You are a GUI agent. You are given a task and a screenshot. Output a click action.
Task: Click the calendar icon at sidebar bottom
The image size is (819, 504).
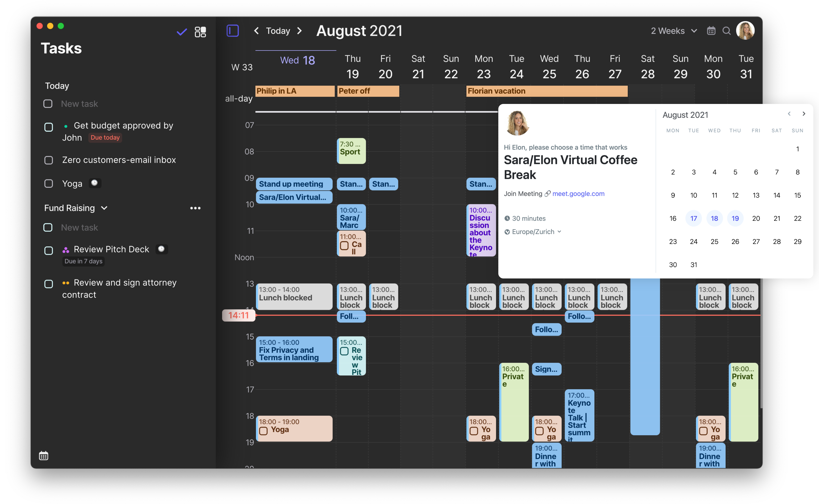44,455
